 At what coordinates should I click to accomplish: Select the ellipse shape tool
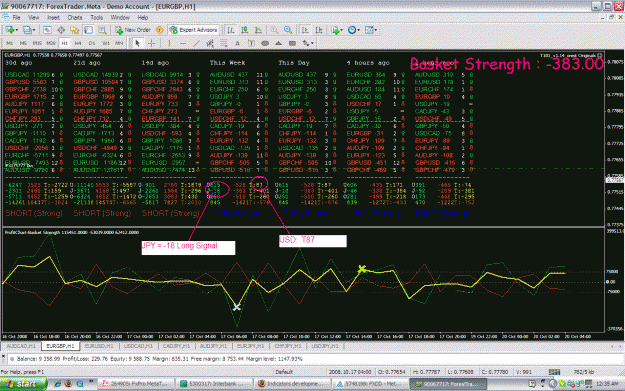[x=265, y=43]
